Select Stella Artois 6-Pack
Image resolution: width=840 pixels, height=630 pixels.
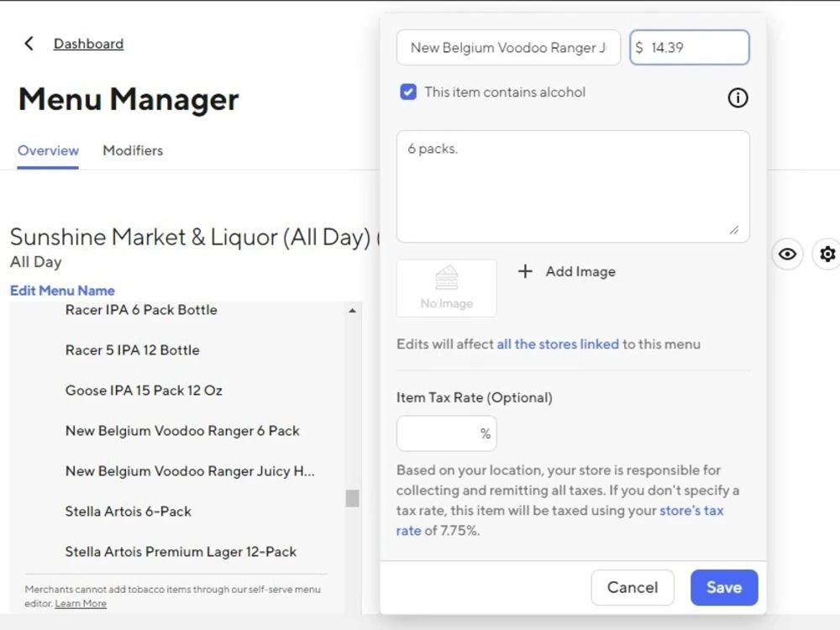[x=128, y=512]
